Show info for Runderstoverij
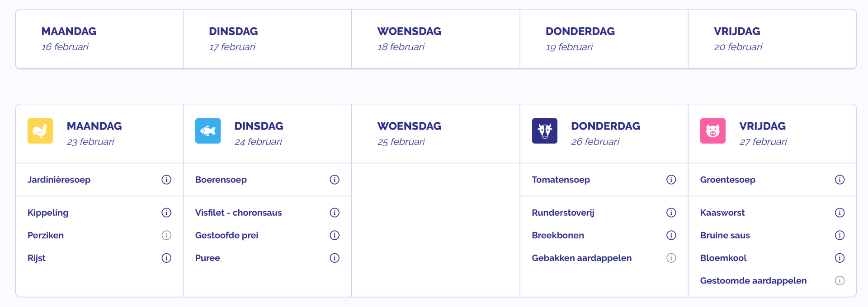The height and width of the screenshot is (307, 868). (671, 213)
